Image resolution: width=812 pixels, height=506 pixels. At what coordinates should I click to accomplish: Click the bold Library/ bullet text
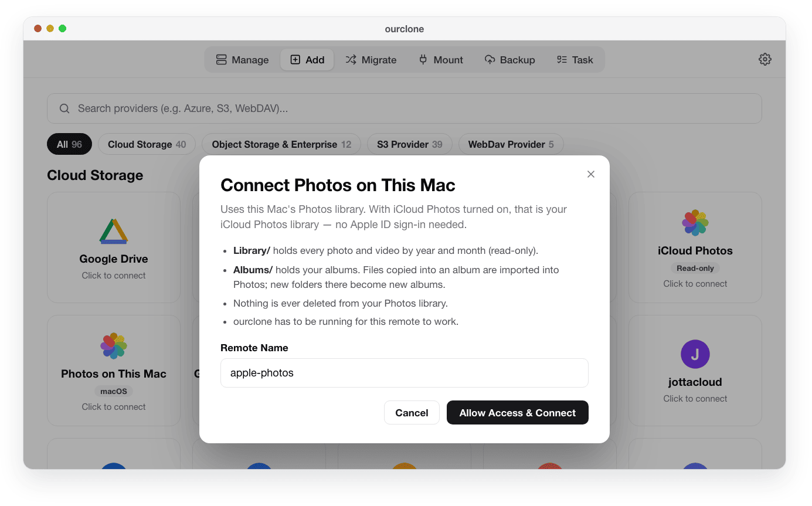click(x=252, y=250)
